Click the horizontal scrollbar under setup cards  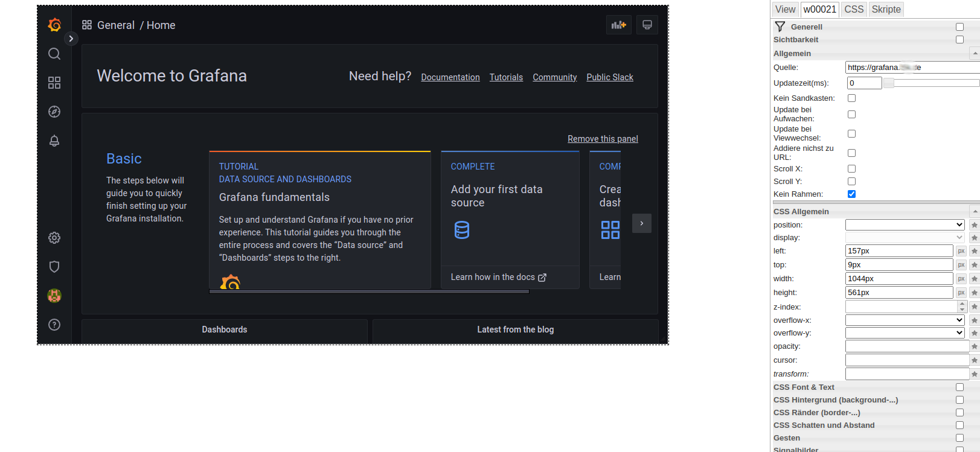tap(369, 291)
